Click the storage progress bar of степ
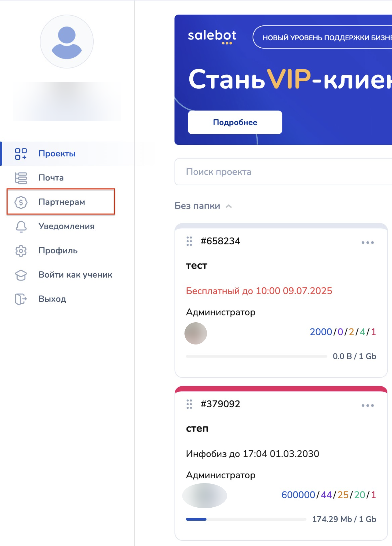 246,519
